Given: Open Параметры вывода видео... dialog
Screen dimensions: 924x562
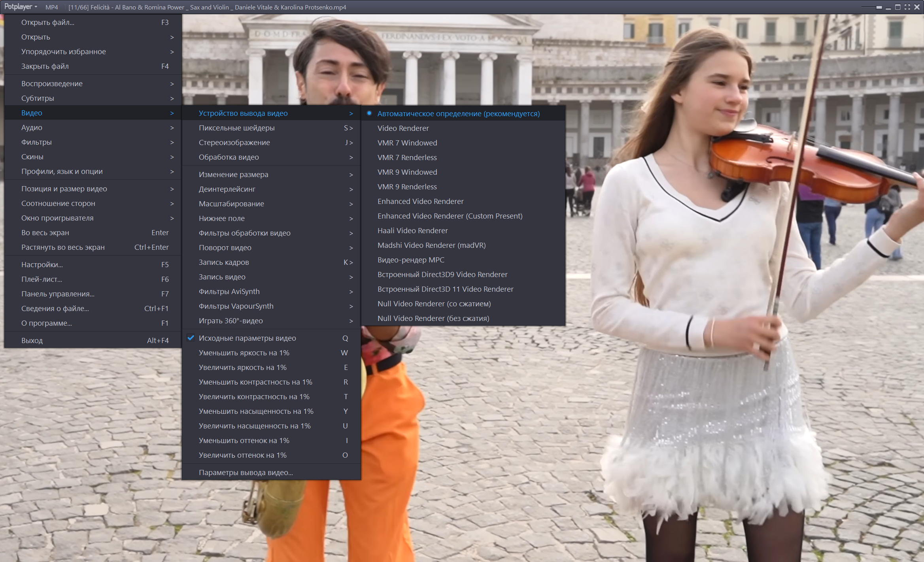Looking at the screenshot, I should 246,472.
